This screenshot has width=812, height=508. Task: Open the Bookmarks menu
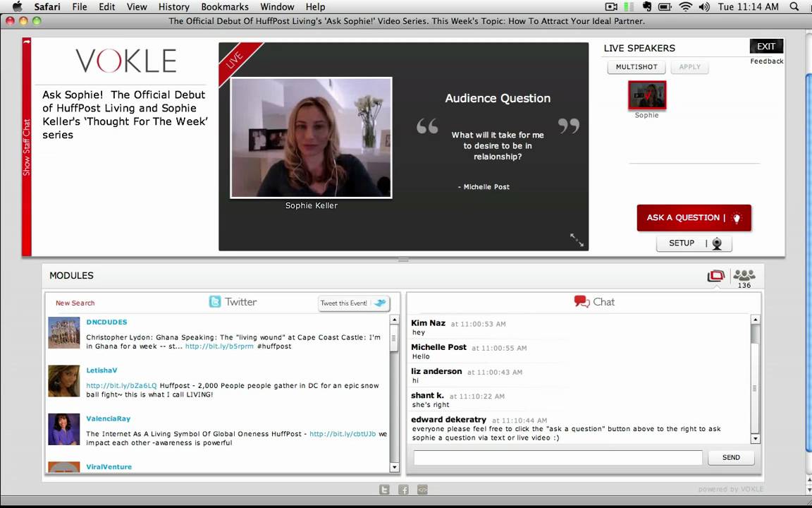tap(225, 7)
